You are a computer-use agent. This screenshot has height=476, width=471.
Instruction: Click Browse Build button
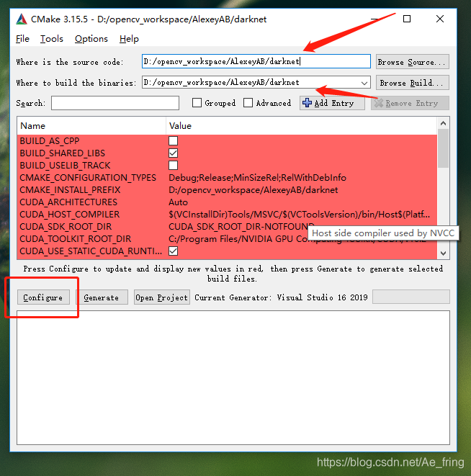coord(412,83)
